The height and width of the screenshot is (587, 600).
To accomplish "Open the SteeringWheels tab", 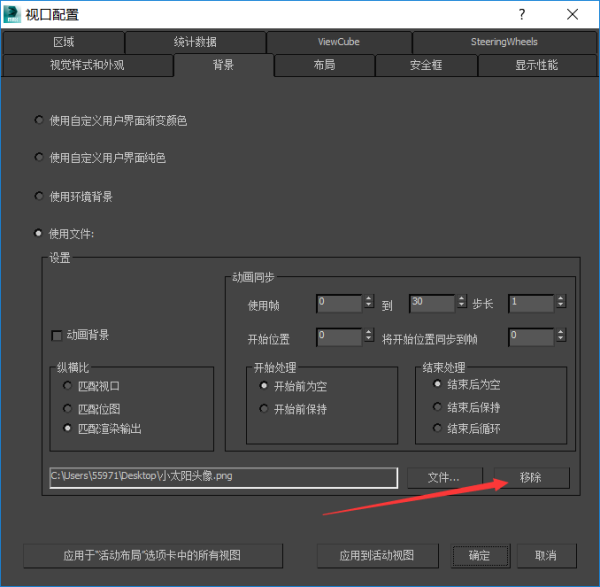I will click(504, 42).
